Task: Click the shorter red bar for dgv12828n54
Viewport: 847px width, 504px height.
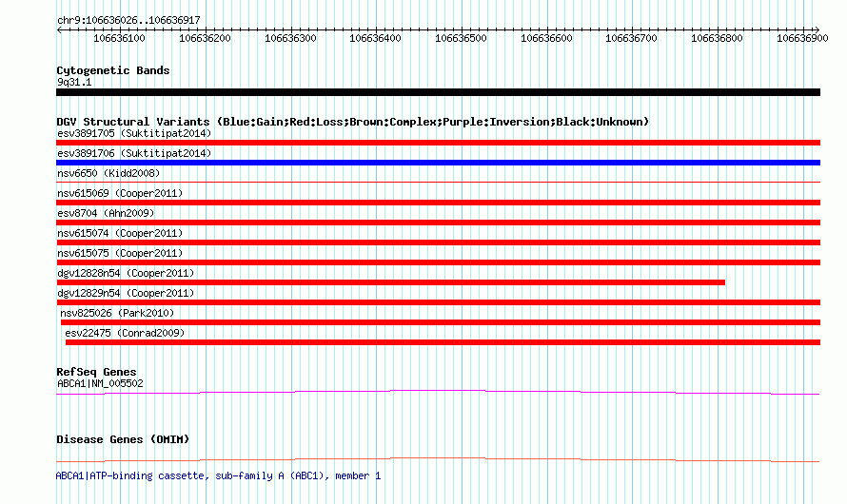Action: 390,282
